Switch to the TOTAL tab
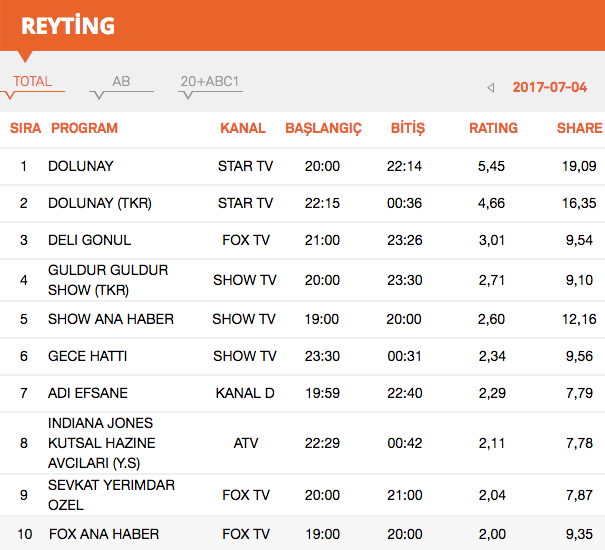The height and width of the screenshot is (550, 605). [x=32, y=82]
